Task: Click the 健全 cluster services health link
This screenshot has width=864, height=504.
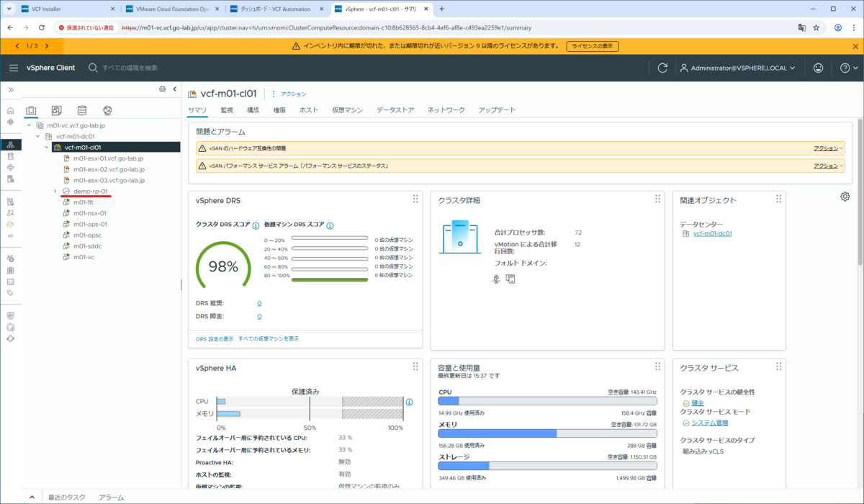Action: [698, 403]
